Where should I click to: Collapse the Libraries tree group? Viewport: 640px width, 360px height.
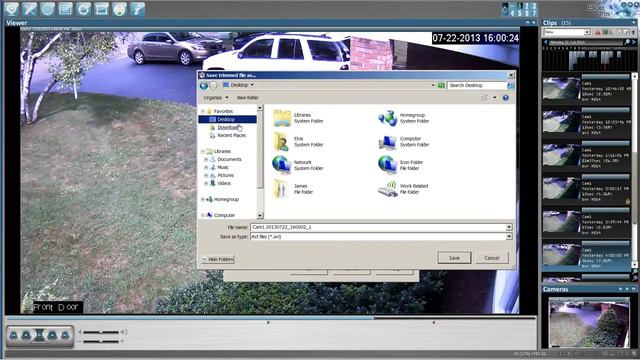click(202, 151)
